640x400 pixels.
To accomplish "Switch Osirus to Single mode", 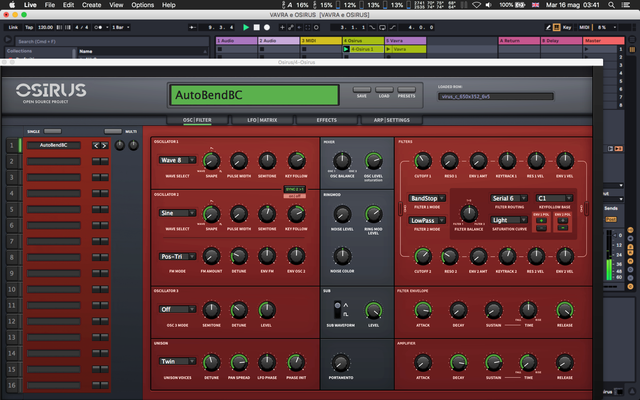I will [53, 131].
